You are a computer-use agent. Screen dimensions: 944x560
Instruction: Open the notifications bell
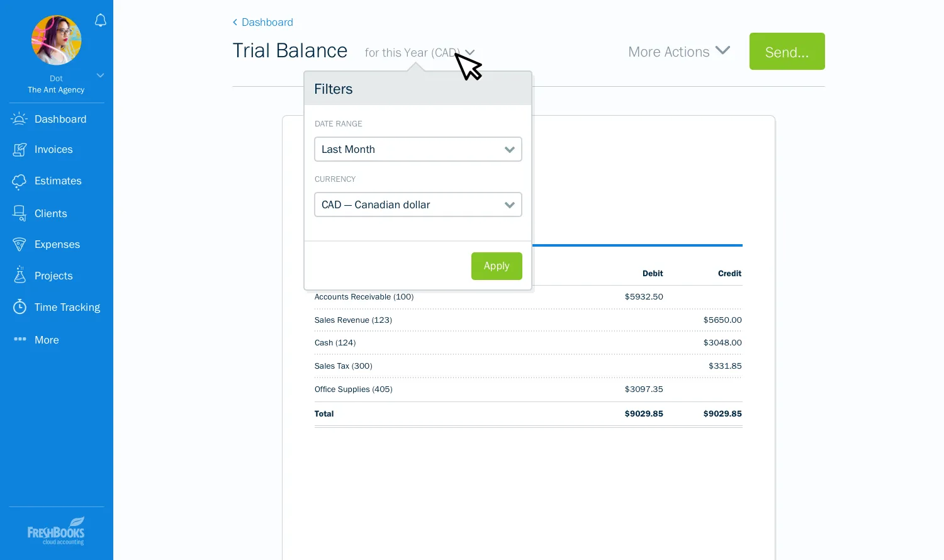101,20
